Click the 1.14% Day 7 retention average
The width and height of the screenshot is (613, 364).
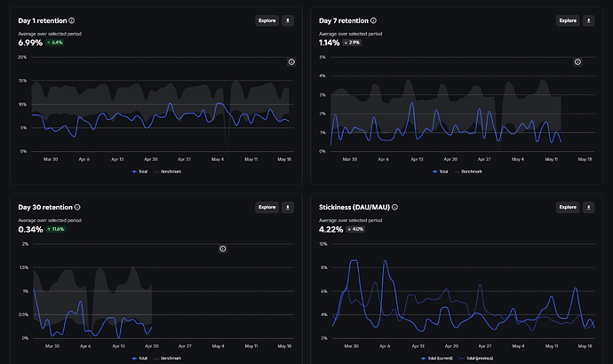click(x=330, y=43)
